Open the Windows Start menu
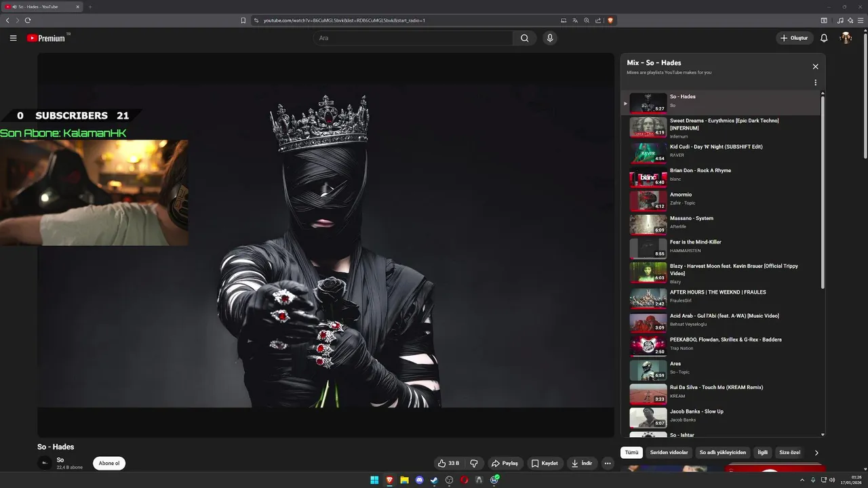The height and width of the screenshot is (488, 868). tap(374, 480)
